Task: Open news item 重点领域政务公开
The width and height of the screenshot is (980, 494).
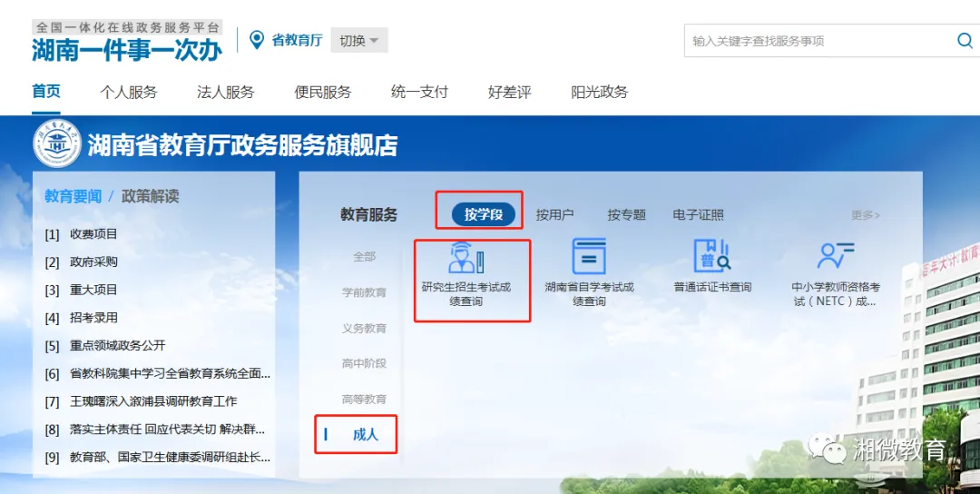Action: 117,345
